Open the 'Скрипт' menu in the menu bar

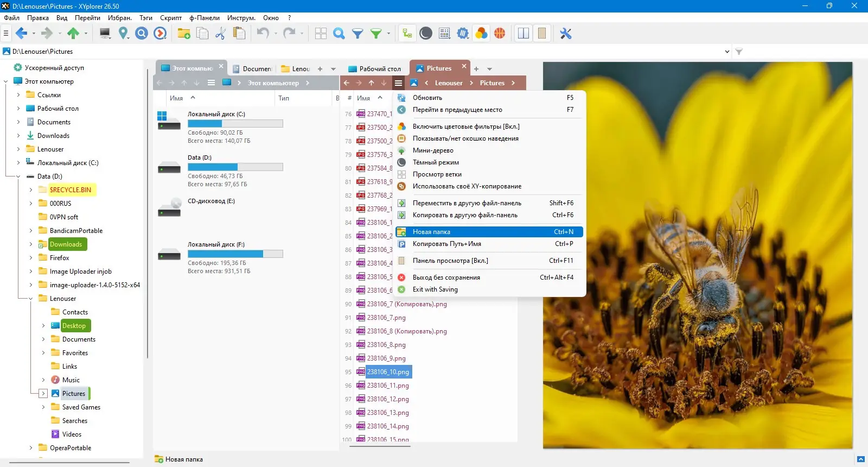click(171, 18)
